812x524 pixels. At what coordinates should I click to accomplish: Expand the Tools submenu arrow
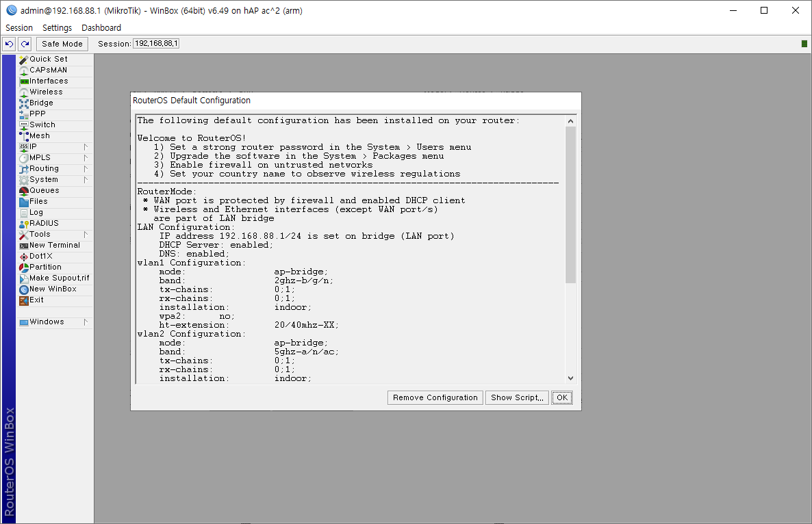pos(86,235)
